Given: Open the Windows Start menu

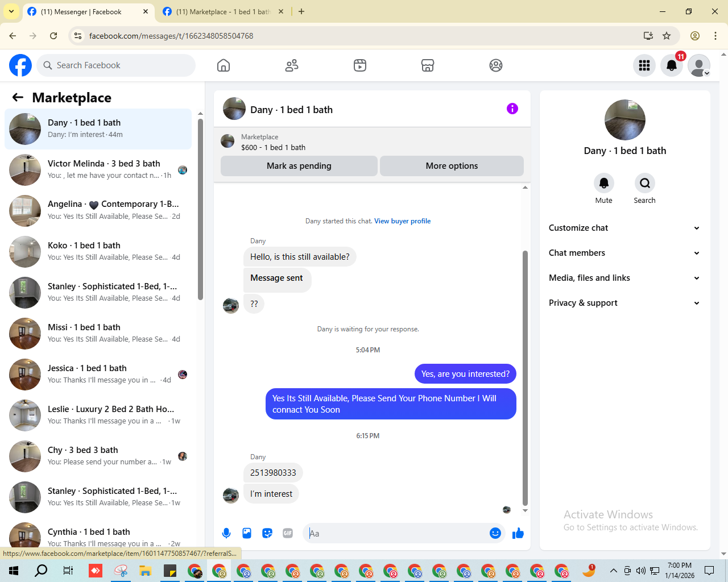Looking at the screenshot, I should (14, 571).
